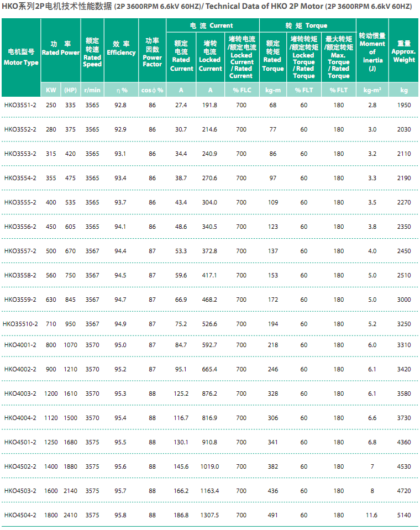Select rated current value 166.2
The image size is (420, 530).
click(x=181, y=491)
